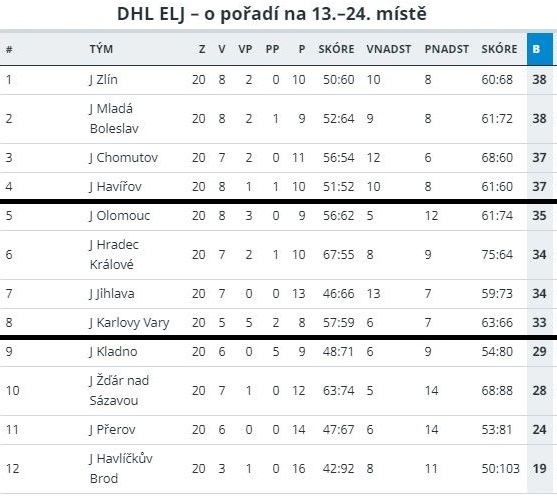The width and height of the screenshot is (557, 501).
Task: Open the J Havlíčkův Brod team
Action: (121, 468)
